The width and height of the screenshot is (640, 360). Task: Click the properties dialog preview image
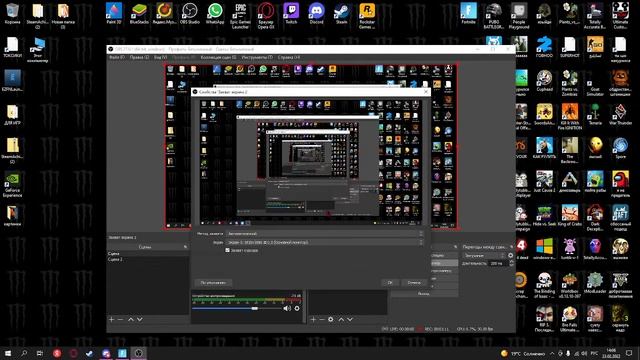pyautogui.click(x=311, y=162)
